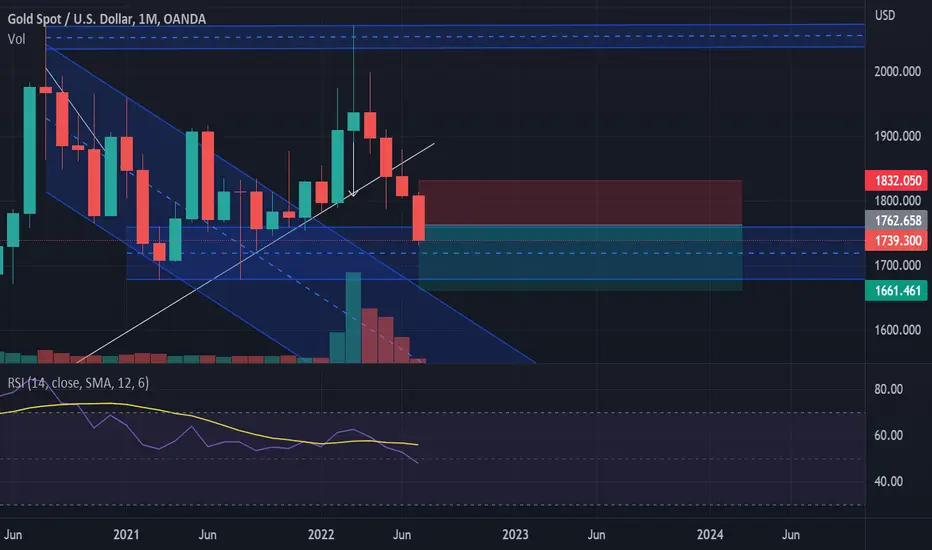Viewport: 932px width, 550px height.
Task: Click the 1600.000 price axis label
Action: [898, 330]
